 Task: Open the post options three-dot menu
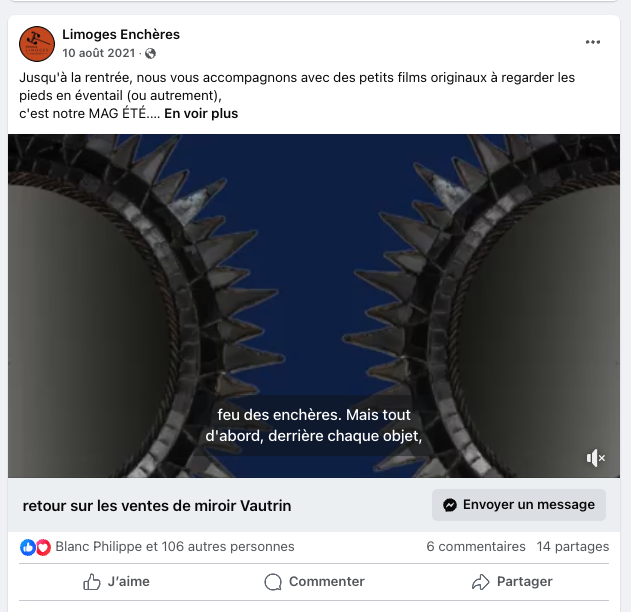593,42
